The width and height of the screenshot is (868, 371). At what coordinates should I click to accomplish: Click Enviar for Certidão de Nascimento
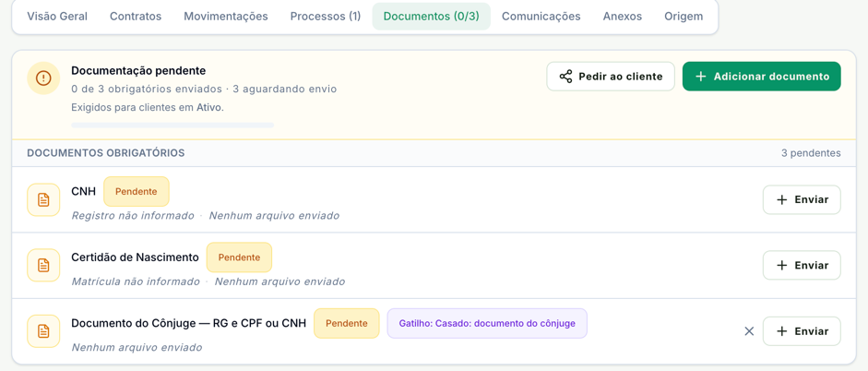pos(802,265)
